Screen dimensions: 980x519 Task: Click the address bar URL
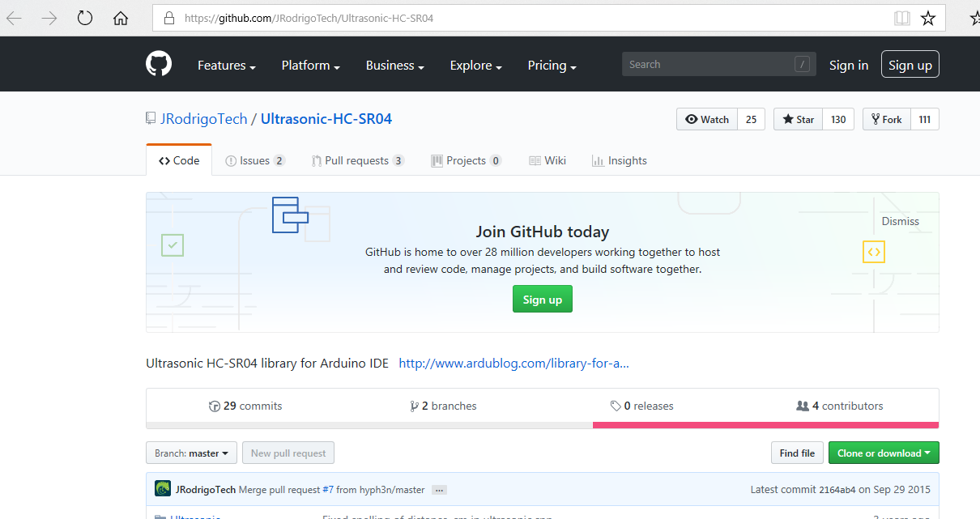pos(309,18)
